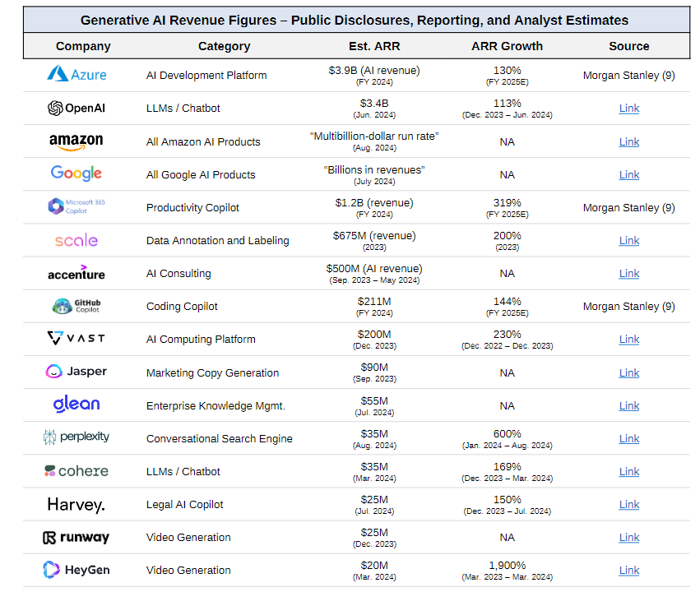This screenshot has width=700, height=592.
Task: Open the source Link for Amazon row
Action: click(x=629, y=142)
